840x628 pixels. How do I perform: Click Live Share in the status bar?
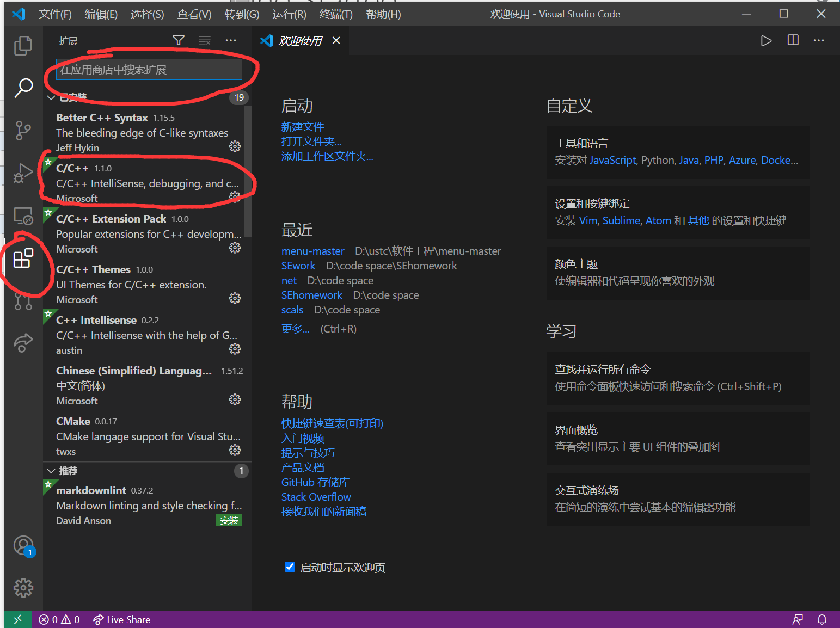[x=121, y=619]
